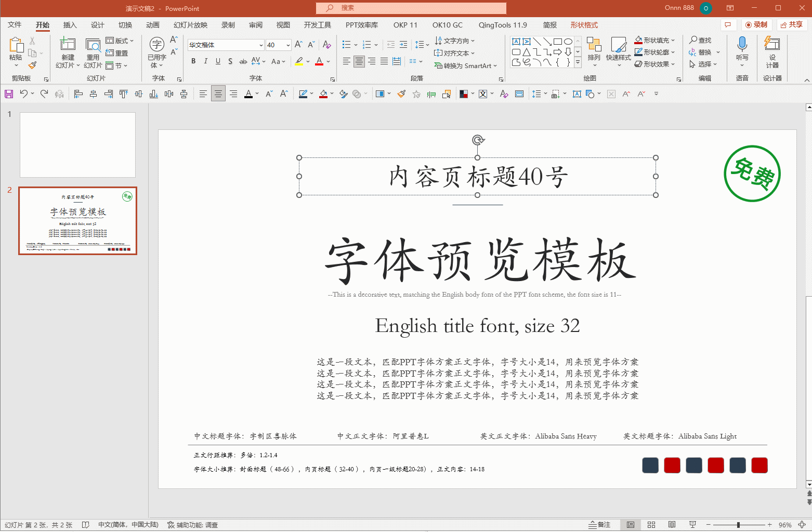
Task: Click the Reading view icon in status bar
Action: pyautogui.click(x=672, y=525)
